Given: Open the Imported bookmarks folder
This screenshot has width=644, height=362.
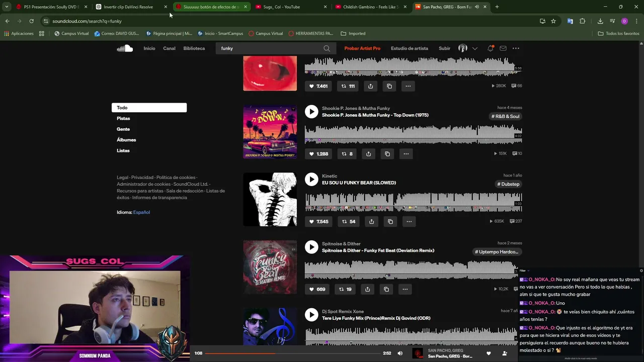Looking at the screenshot, I should pyautogui.click(x=353, y=34).
